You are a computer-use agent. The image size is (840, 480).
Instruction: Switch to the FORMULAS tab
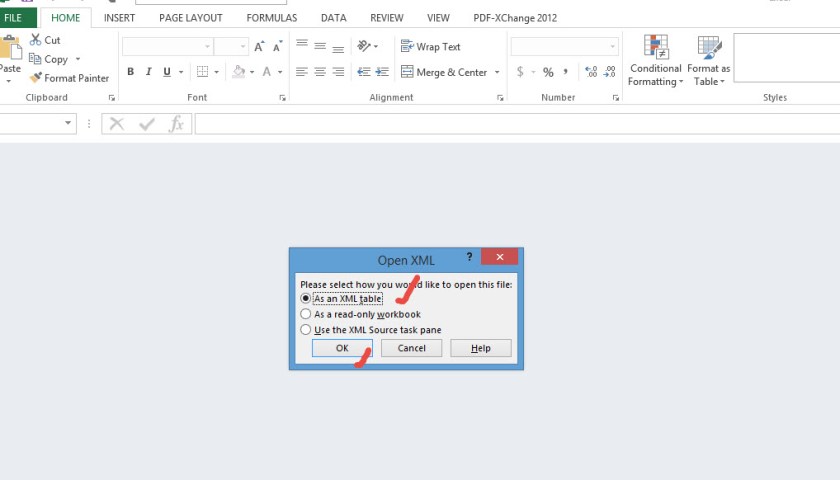tap(272, 18)
